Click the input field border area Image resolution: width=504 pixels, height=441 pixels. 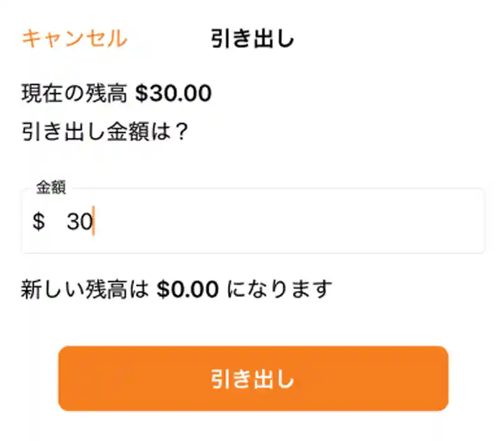click(252, 248)
